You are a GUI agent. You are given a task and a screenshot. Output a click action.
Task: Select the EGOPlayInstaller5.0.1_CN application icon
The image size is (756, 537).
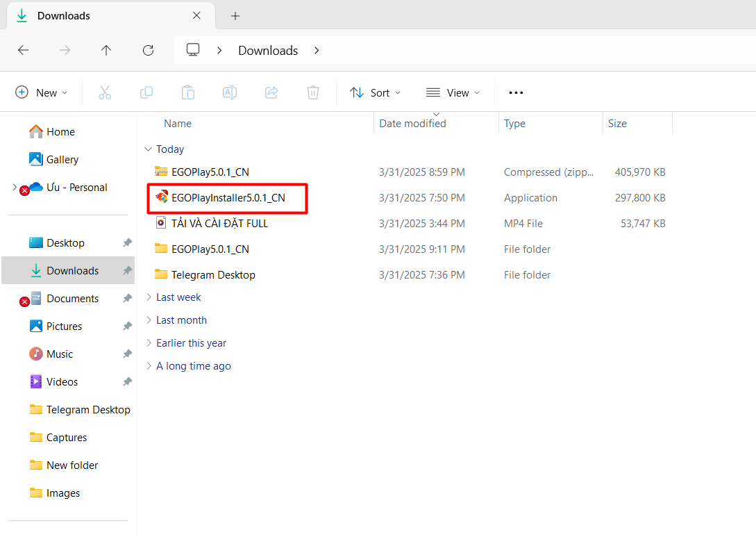click(162, 197)
